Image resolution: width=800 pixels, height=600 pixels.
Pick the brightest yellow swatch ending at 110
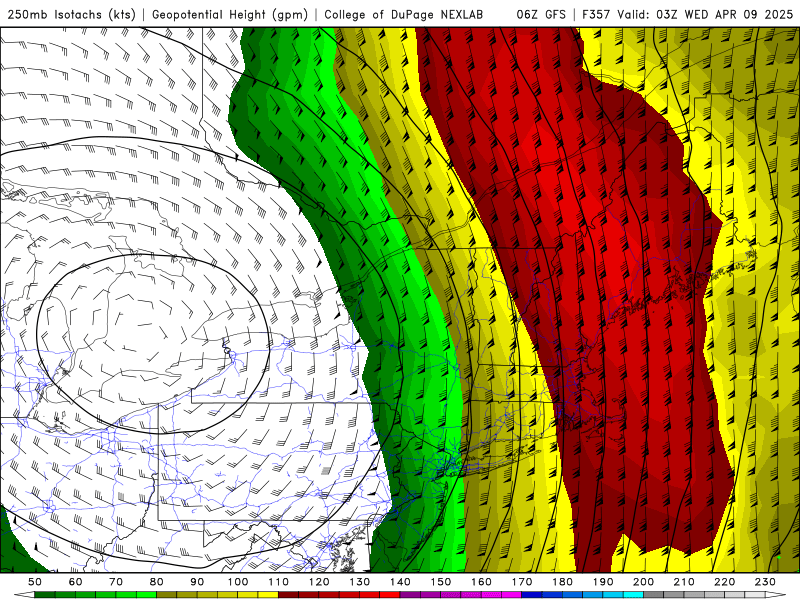[x=268, y=595]
